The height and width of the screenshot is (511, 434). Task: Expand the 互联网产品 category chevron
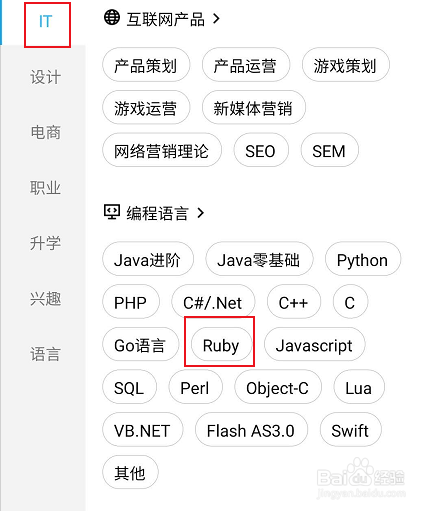coord(216,19)
